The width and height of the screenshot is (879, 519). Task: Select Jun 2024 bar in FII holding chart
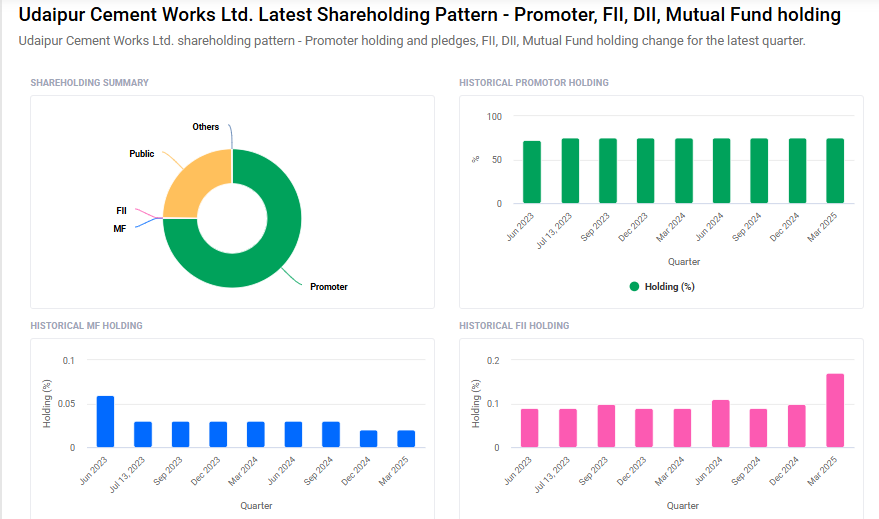click(721, 424)
